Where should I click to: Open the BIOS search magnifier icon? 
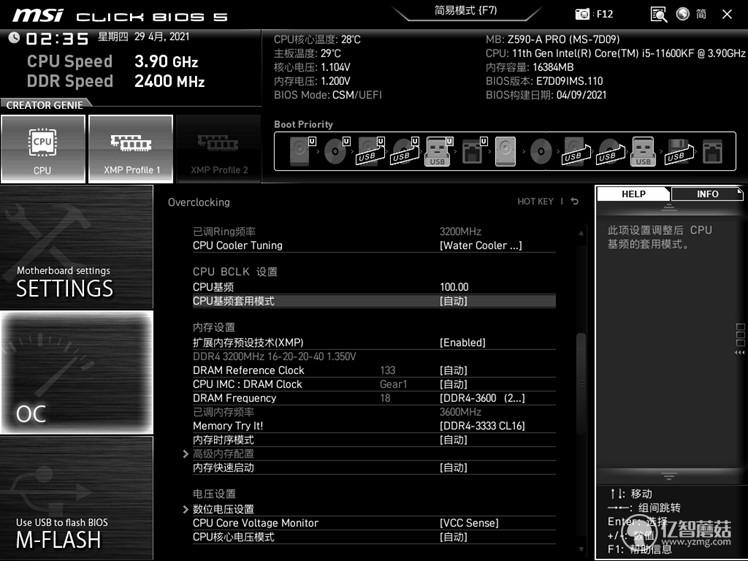[658, 14]
